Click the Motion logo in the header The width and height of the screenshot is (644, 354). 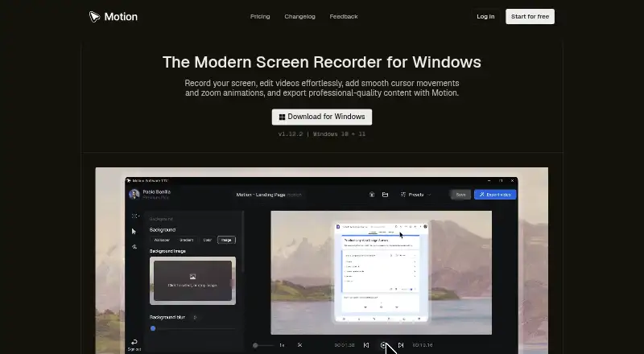pos(114,17)
